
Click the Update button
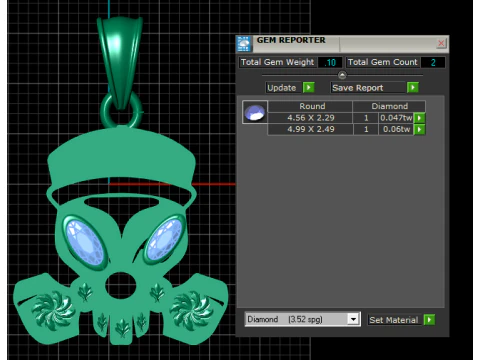[282, 88]
